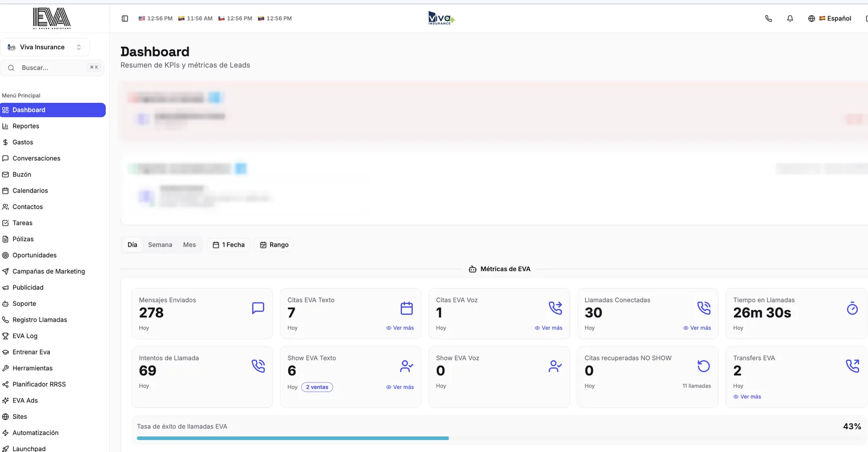The image size is (868, 452).
Task: Click the timer icon in Tiempo en Llamadas
Action: (852, 308)
